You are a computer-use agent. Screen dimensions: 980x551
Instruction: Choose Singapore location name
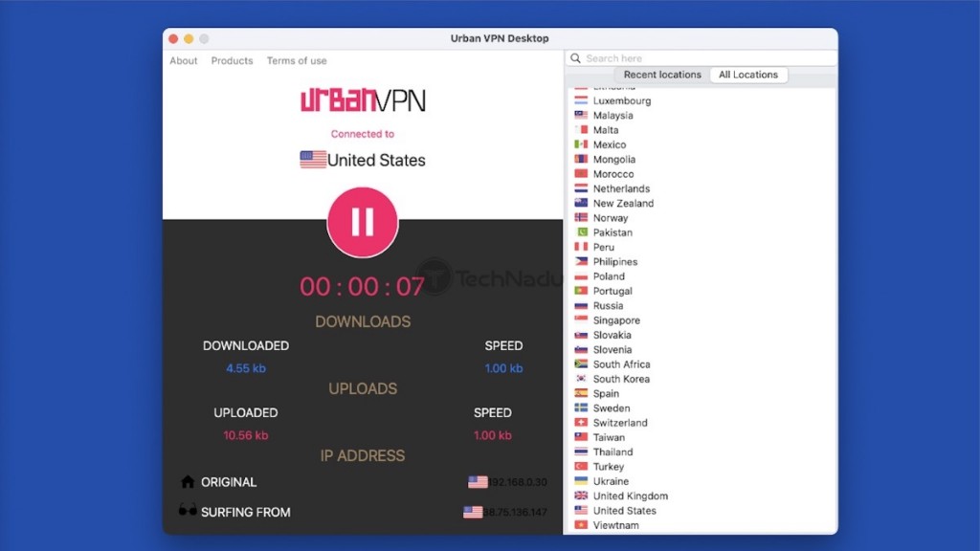pos(616,320)
